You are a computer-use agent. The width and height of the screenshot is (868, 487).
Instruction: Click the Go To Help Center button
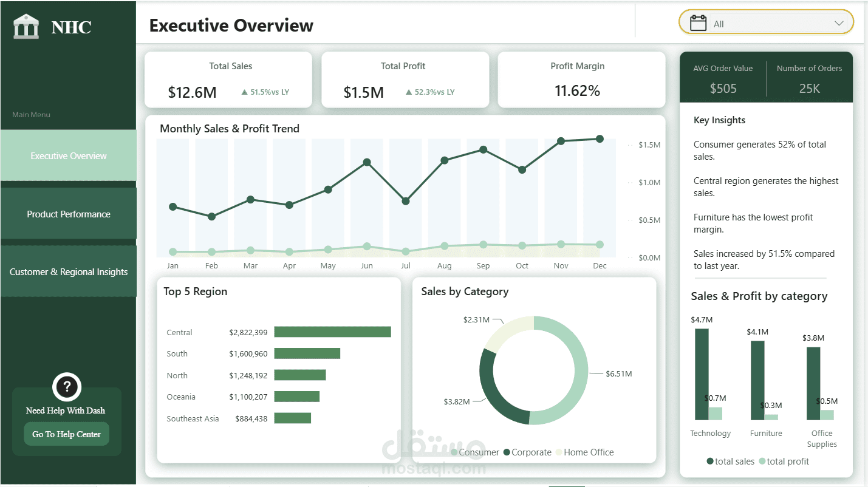point(66,434)
